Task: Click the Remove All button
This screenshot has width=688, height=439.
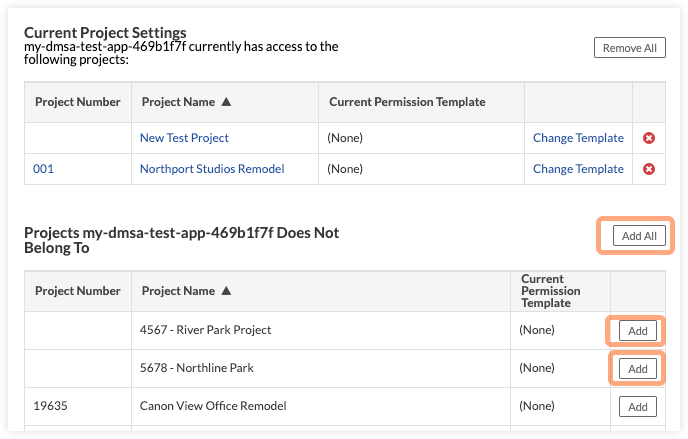Action: (x=629, y=47)
